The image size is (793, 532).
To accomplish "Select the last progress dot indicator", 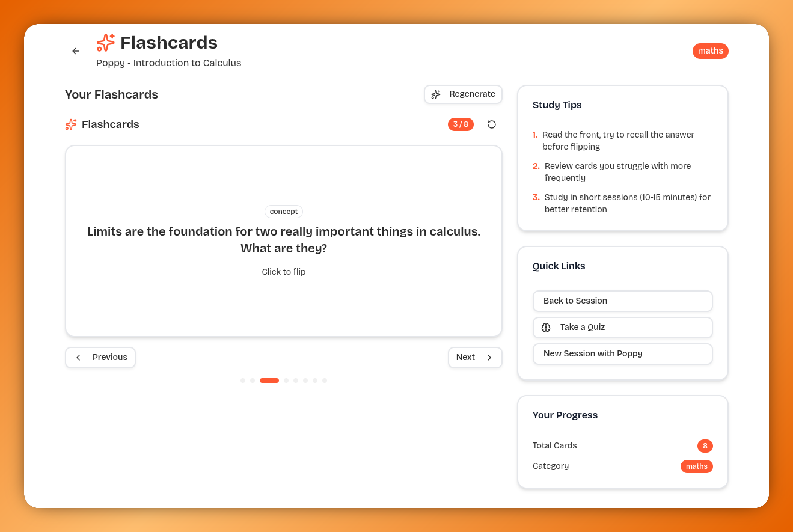I will pos(325,381).
